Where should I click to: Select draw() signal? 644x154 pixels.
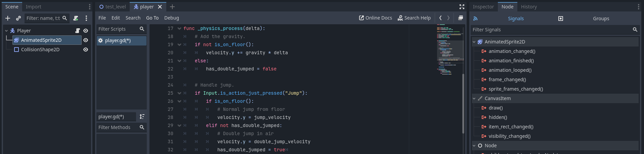coord(496,108)
